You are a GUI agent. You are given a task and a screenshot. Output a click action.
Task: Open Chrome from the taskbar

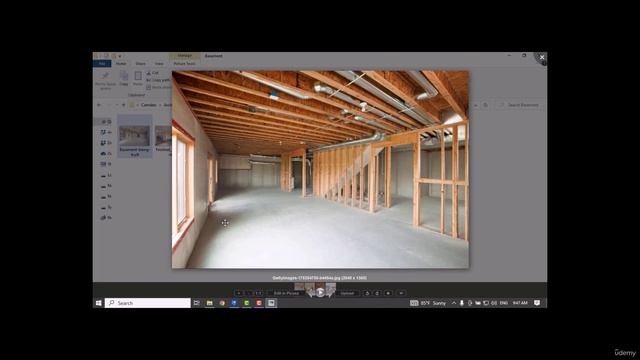coord(222,303)
